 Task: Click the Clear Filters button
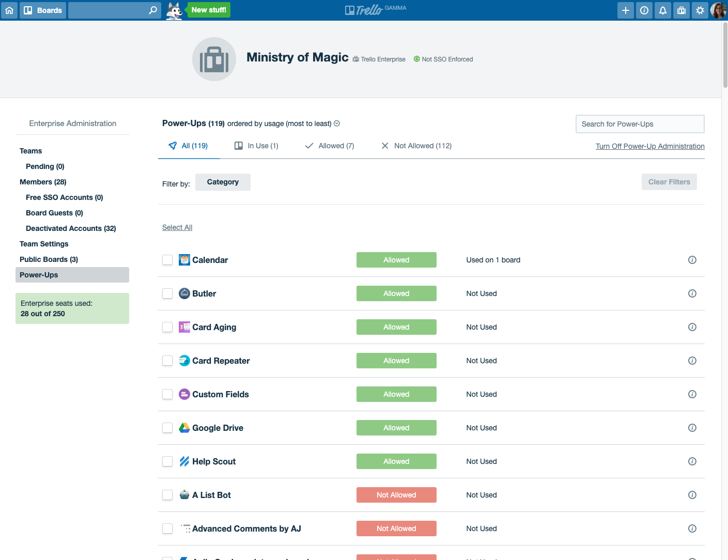669,182
